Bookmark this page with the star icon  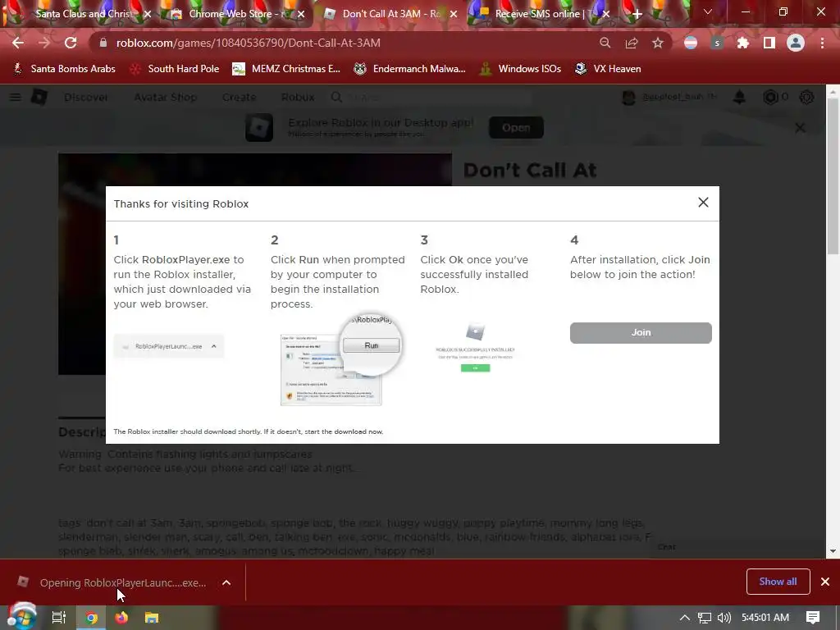(x=658, y=43)
